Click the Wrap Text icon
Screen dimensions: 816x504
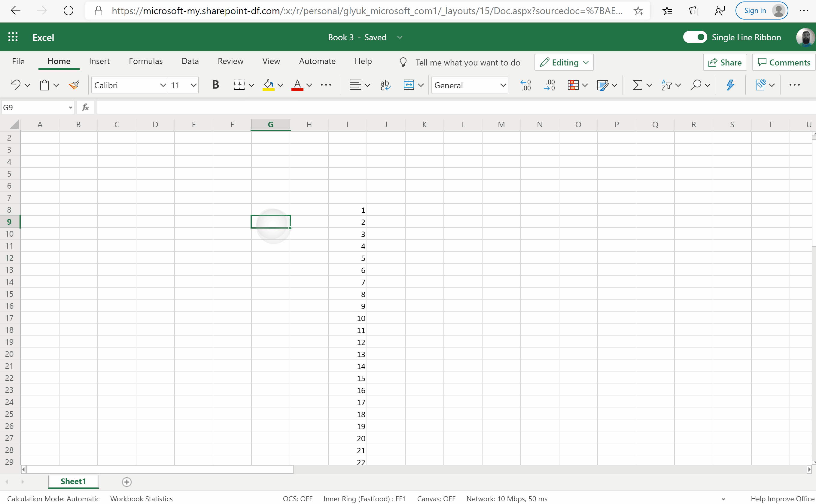(385, 85)
